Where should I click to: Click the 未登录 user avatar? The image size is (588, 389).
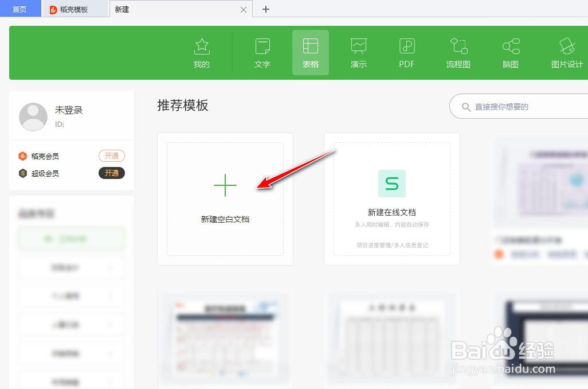[x=33, y=116]
